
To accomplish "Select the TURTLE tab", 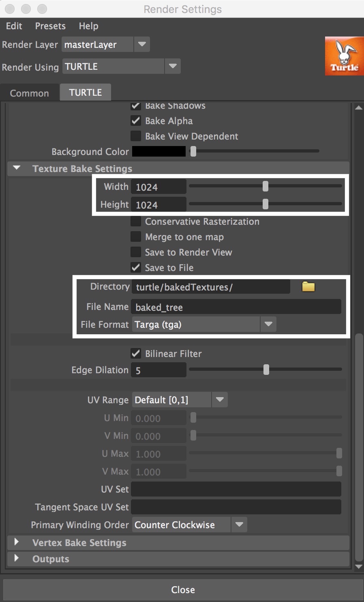I will (86, 92).
